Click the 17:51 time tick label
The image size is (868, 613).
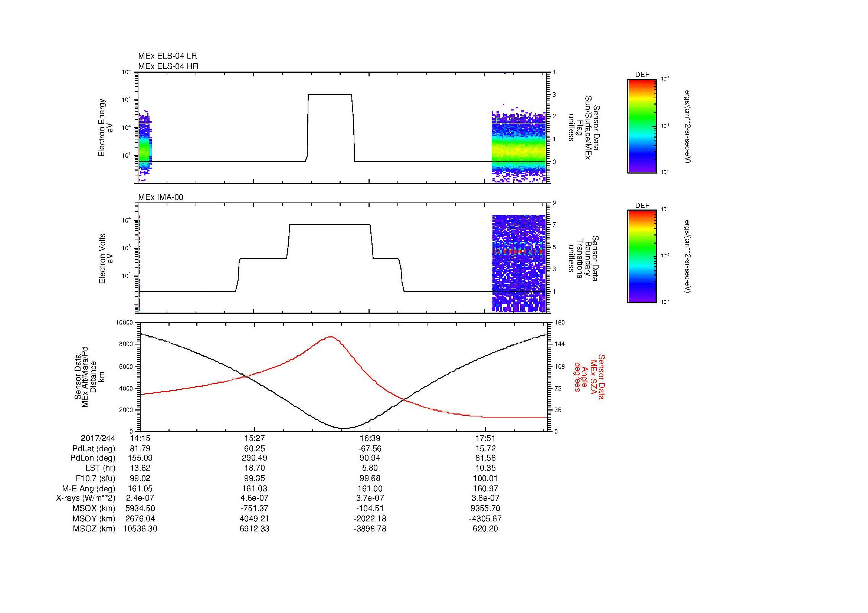(x=485, y=438)
